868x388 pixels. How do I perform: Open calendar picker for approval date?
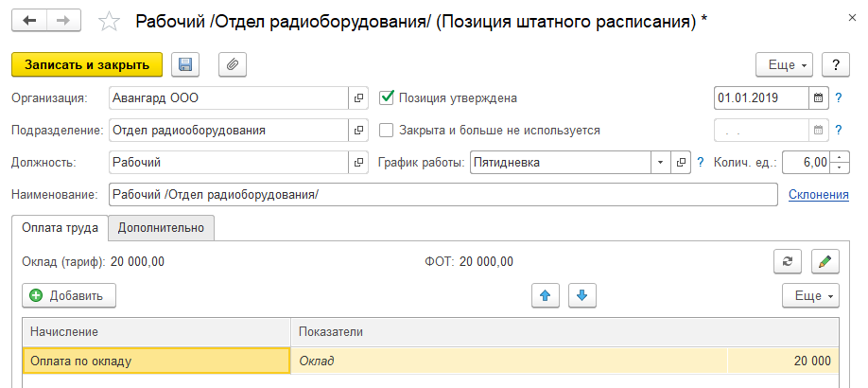point(818,97)
